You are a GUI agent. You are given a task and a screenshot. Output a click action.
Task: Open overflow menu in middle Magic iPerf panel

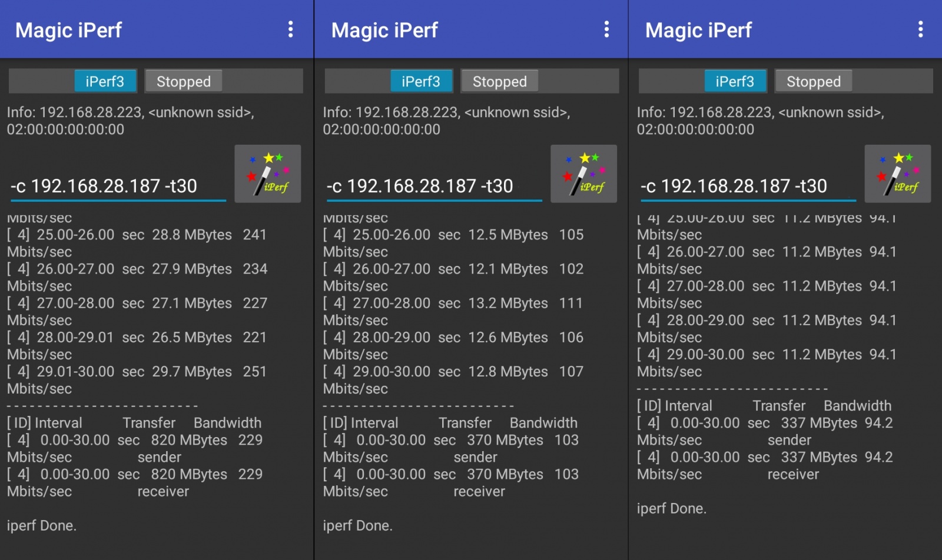[x=606, y=29]
